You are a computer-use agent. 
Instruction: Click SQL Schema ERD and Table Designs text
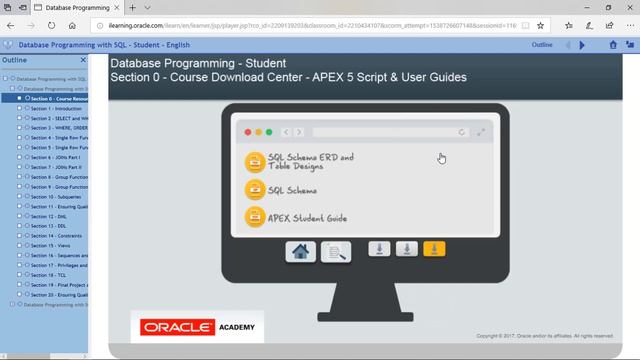(311, 162)
